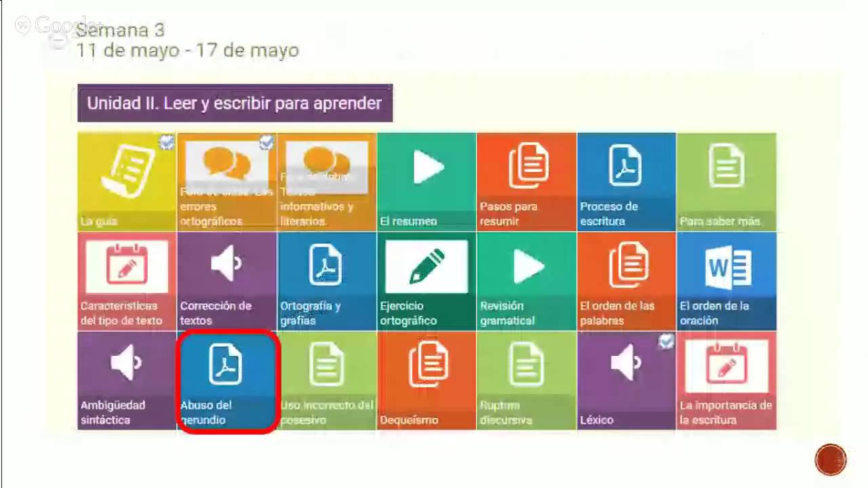This screenshot has width=868, height=488.
Task: Open the Proceso de escritura PDF
Action: pos(627,182)
